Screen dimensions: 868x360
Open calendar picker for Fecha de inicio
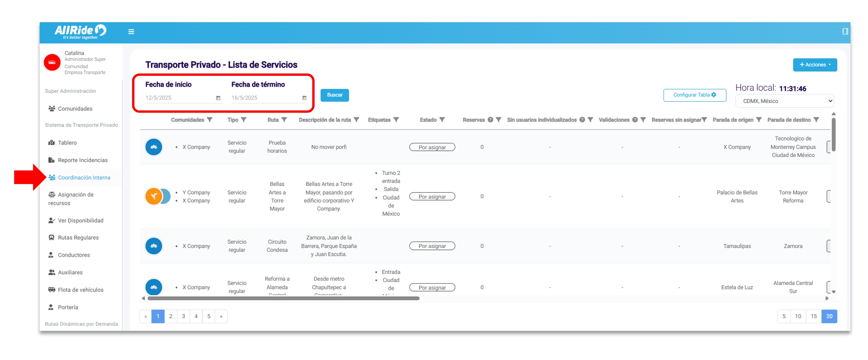[218, 98]
